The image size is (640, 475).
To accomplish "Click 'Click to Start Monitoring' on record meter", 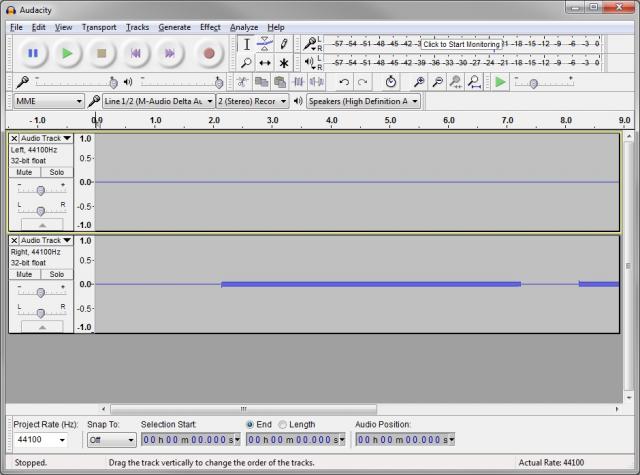I will point(461,44).
